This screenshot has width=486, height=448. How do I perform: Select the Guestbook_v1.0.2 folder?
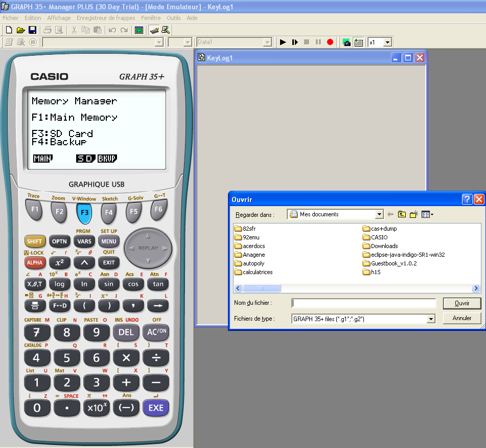coord(389,263)
